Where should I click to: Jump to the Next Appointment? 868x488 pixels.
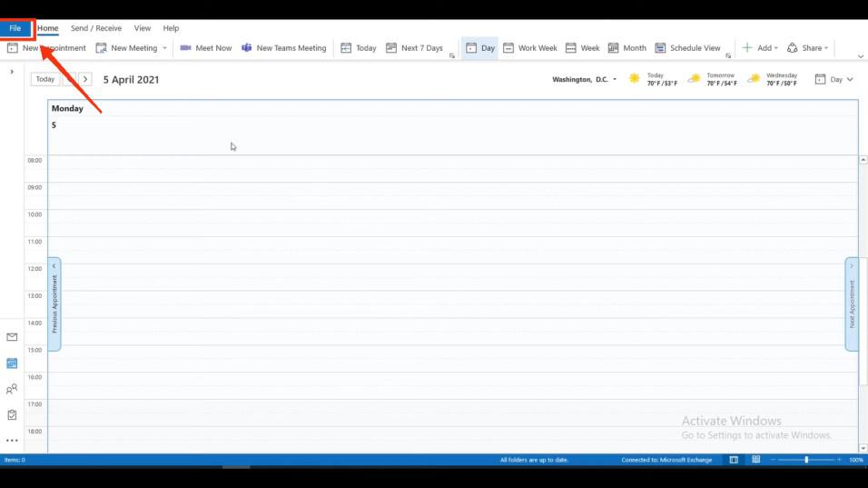pyautogui.click(x=852, y=304)
